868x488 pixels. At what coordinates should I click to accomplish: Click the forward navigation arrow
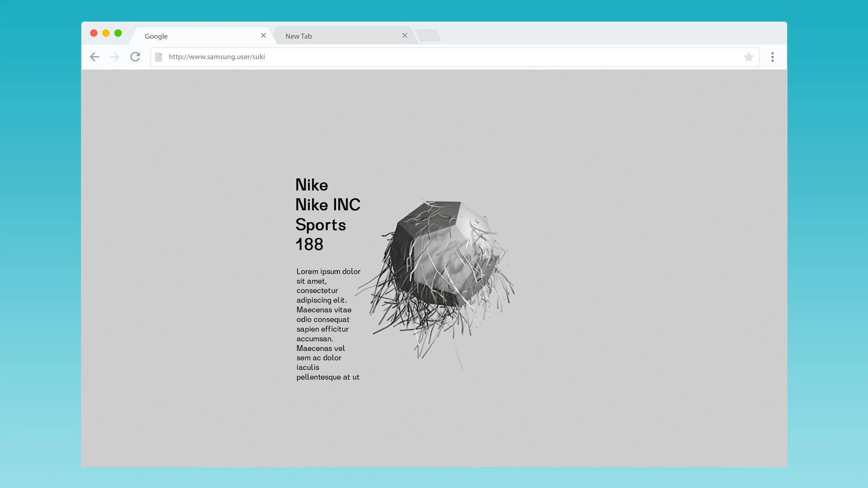coord(114,57)
